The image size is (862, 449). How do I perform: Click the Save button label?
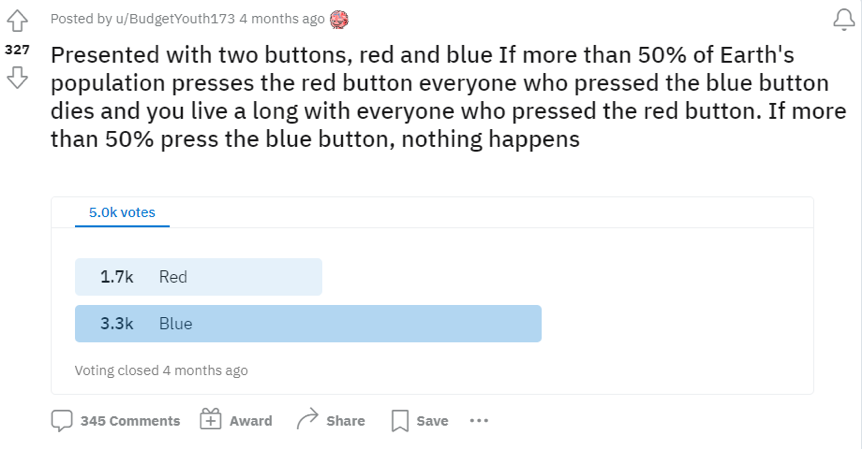click(x=432, y=421)
